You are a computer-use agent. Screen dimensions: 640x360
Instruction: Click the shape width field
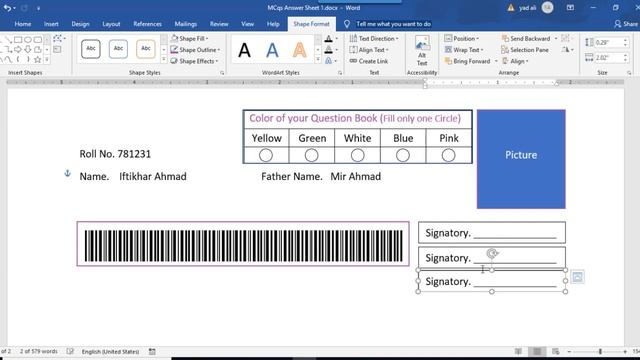(609, 58)
